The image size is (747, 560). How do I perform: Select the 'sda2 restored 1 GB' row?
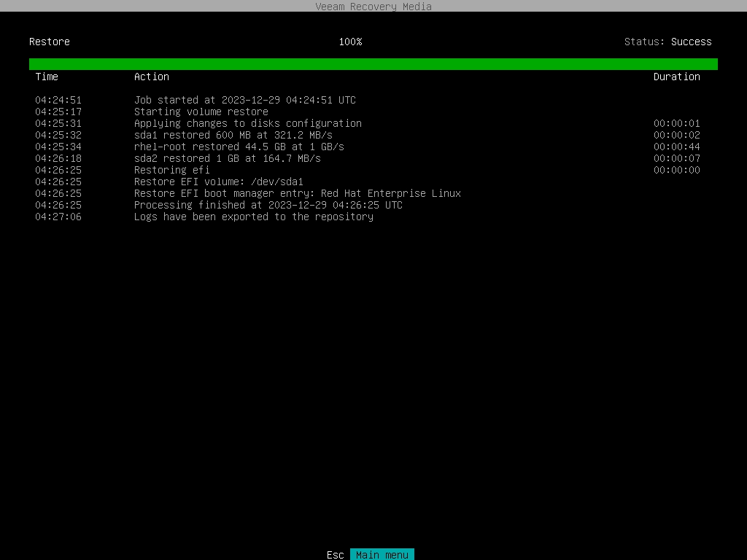coord(227,158)
